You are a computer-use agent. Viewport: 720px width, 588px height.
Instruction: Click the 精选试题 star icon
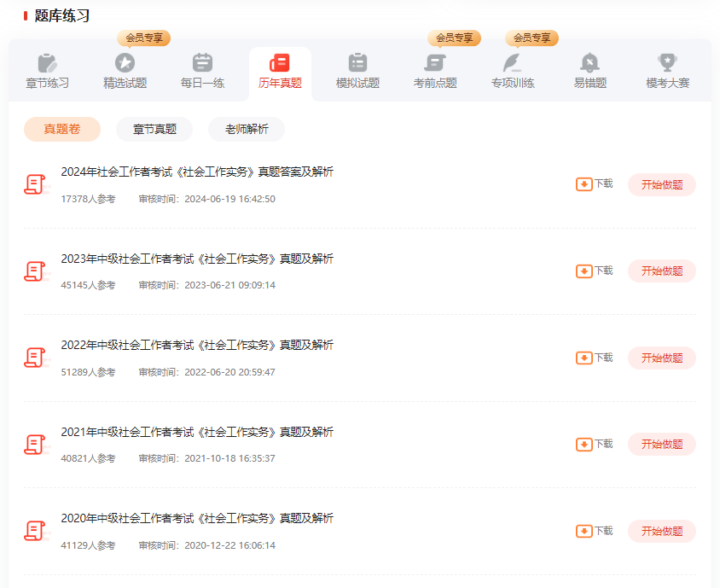click(125, 63)
